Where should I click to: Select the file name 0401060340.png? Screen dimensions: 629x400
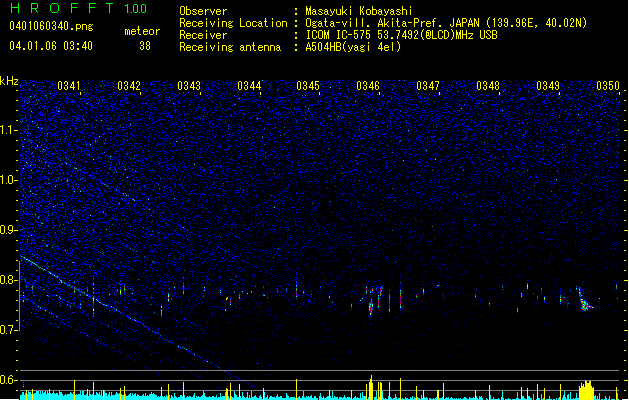pyautogui.click(x=51, y=26)
